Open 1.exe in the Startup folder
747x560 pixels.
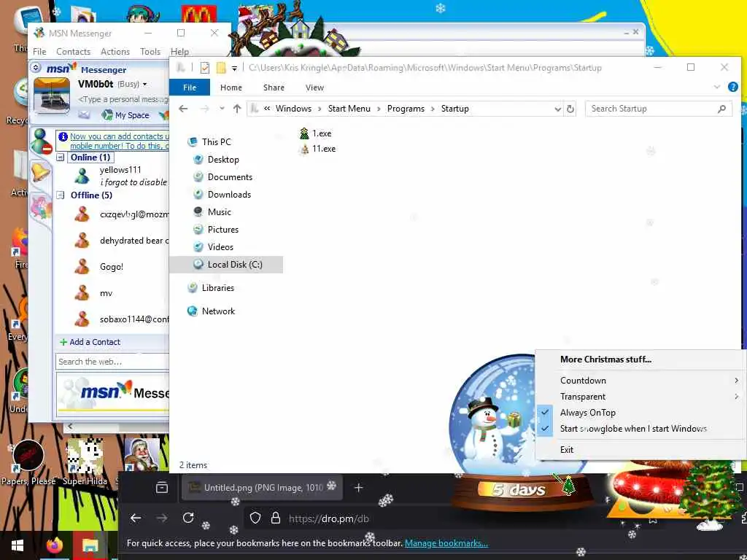point(315,133)
